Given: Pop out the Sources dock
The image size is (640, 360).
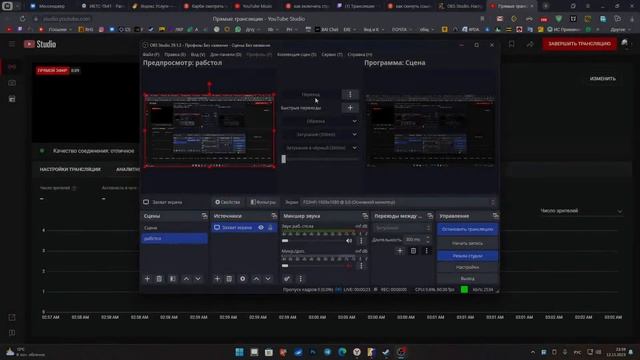Looking at the screenshot, I should [x=274, y=216].
